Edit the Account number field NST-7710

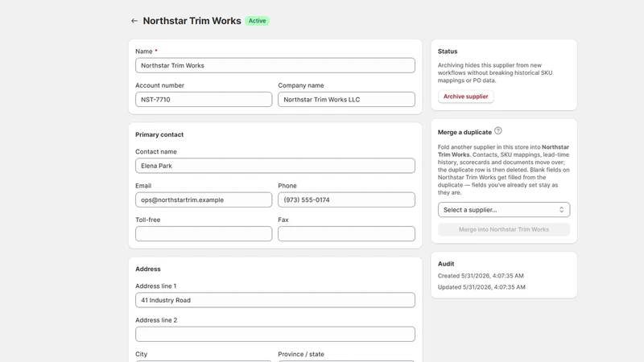point(204,99)
